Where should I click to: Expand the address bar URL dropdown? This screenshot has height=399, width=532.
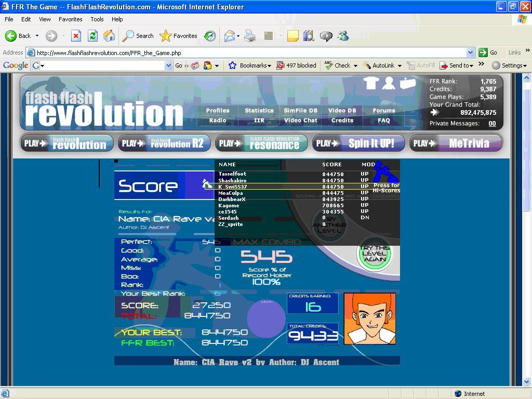tap(470, 52)
